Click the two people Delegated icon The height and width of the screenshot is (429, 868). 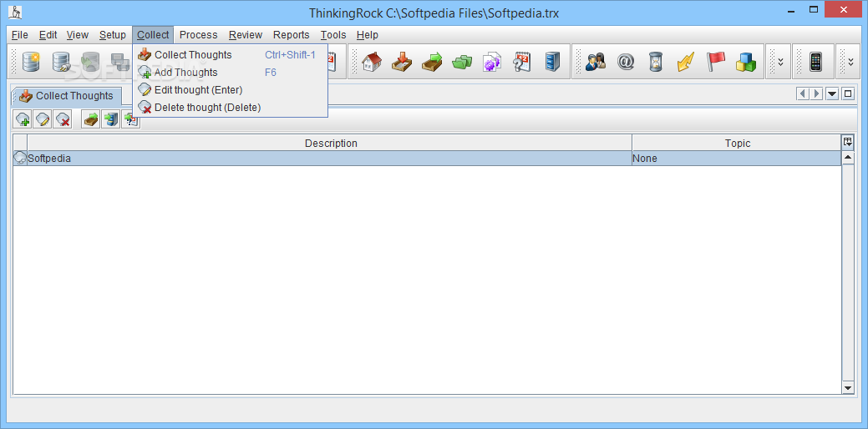[595, 62]
